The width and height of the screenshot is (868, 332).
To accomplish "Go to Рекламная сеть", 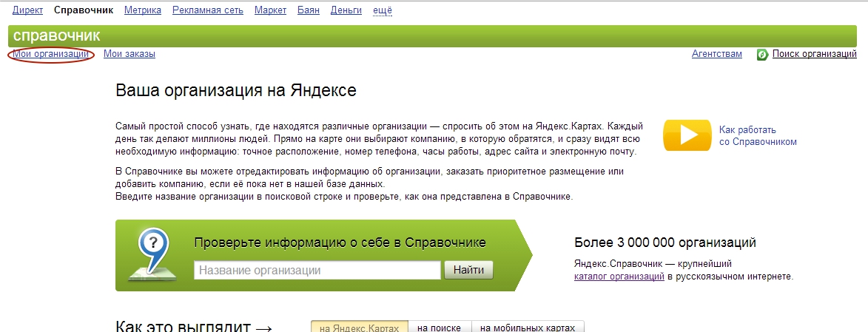I will coord(208,10).
